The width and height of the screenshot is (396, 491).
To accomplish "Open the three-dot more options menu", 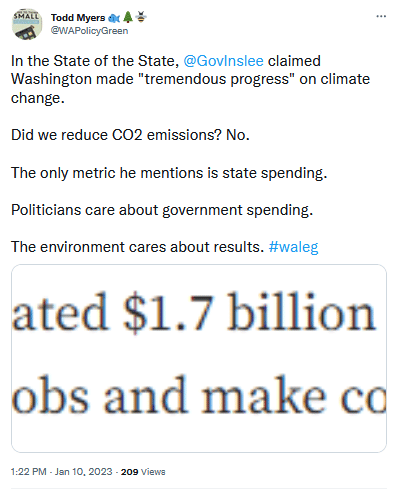I will pos(381,16).
